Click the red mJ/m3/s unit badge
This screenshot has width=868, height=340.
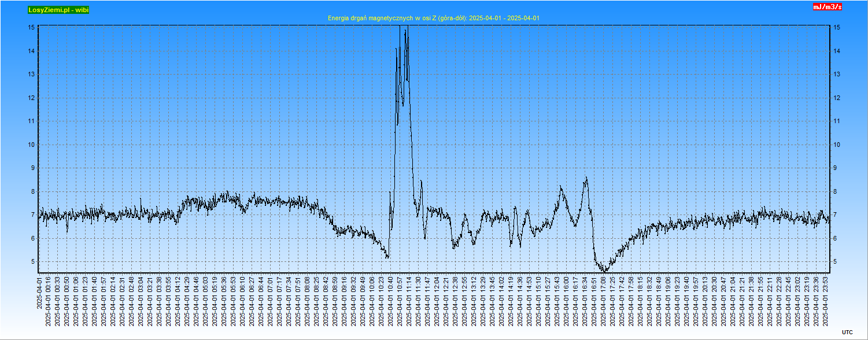(x=827, y=7)
